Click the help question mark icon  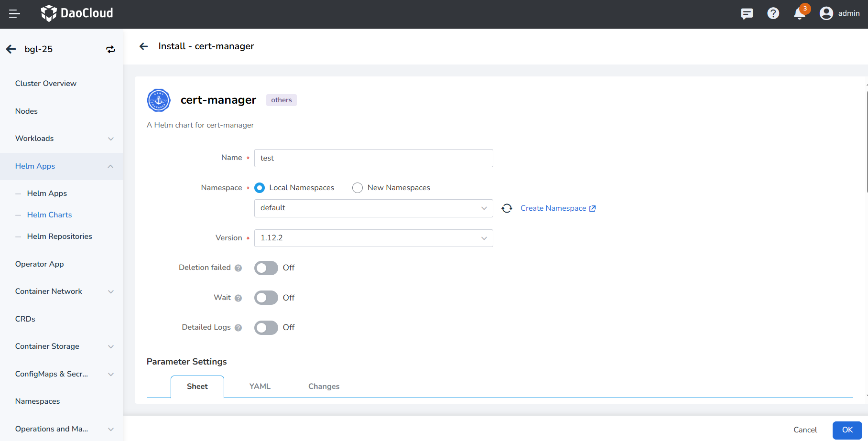(x=773, y=13)
